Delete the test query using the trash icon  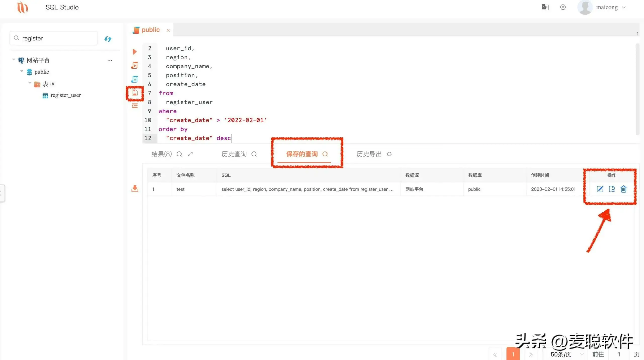[x=623, y=189]
